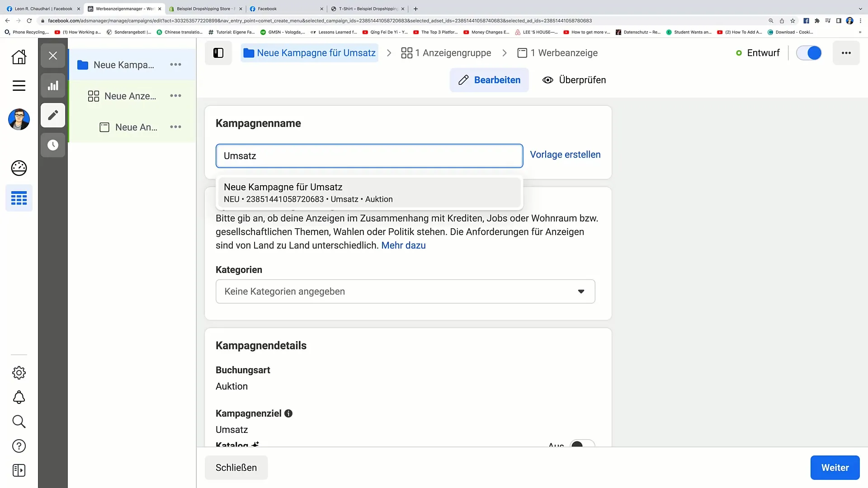This screenshot has height=488, width=868.
Task: Click the campaign name input field
Action: [369, 155]
